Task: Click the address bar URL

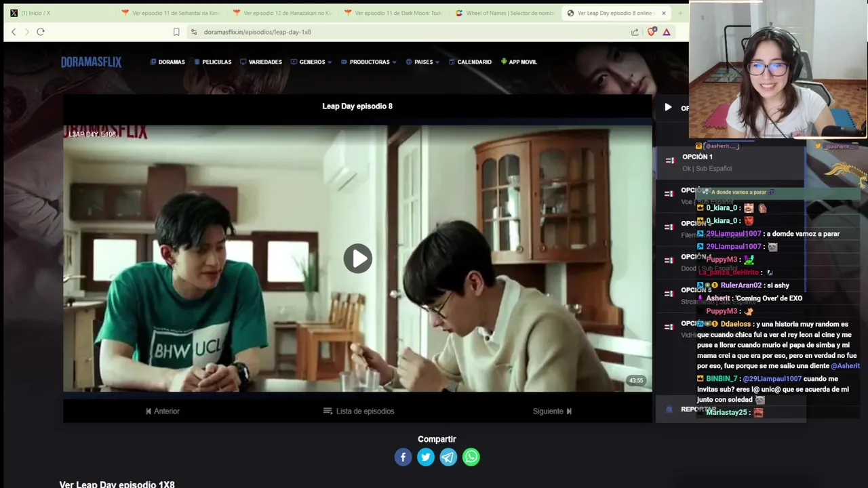Action: (x=257, y=32)
